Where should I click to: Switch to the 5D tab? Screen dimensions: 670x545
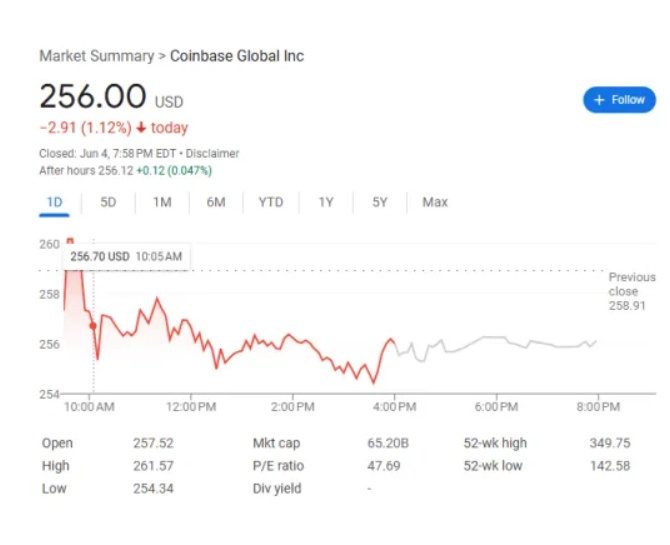(108, 202)
